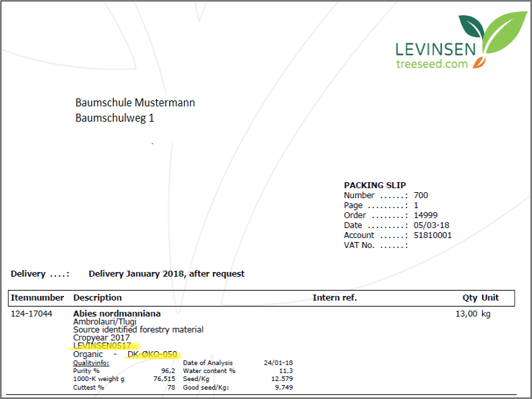Select the analysis date 24/01-18
Screen dimensions: 532x399
coord(279,363)
